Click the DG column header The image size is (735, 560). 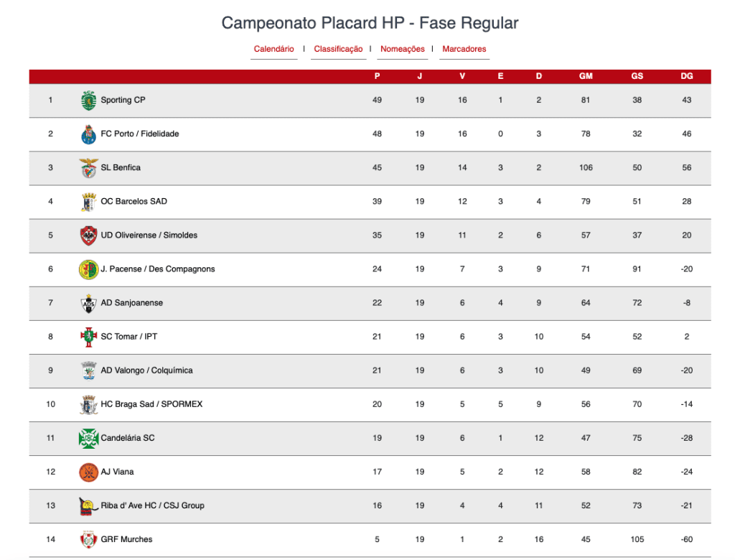686,76
